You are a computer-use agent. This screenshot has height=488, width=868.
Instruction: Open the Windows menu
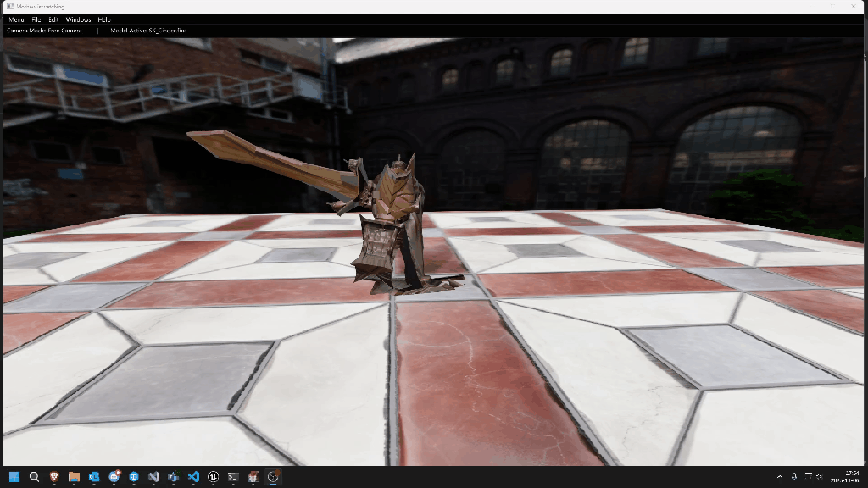tap(78, 19)
